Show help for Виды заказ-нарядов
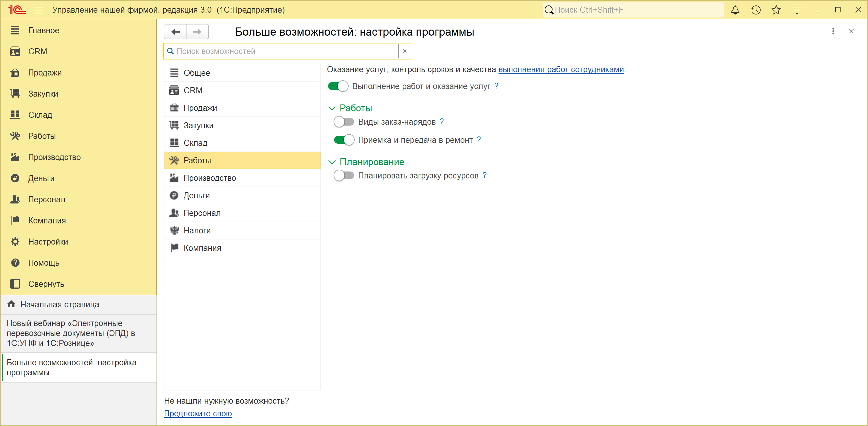This screenshot has height=426, width=868. (442, 121)
